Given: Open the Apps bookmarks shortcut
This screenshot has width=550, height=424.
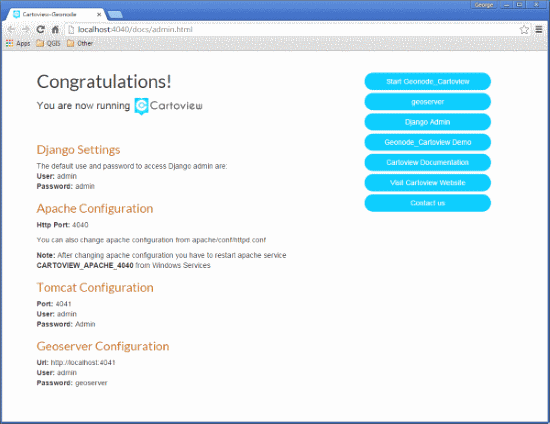Looking at the screenshot, I should click(18, 43).
